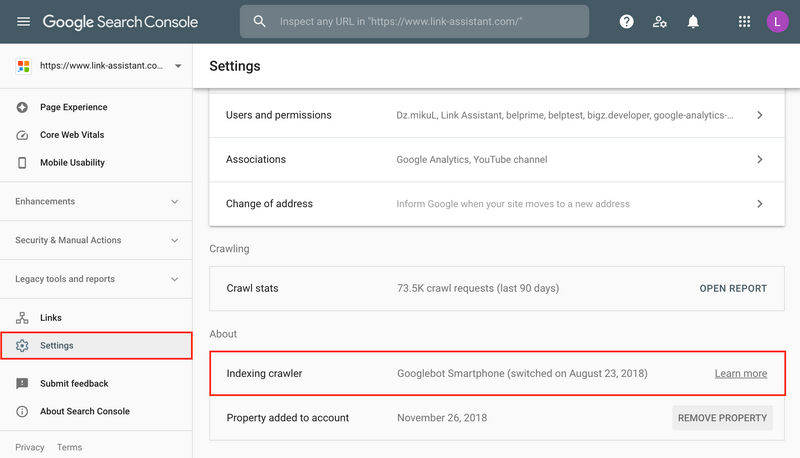Go to Mobile Usability report
The image size is (800, 458).
(72, 163)
